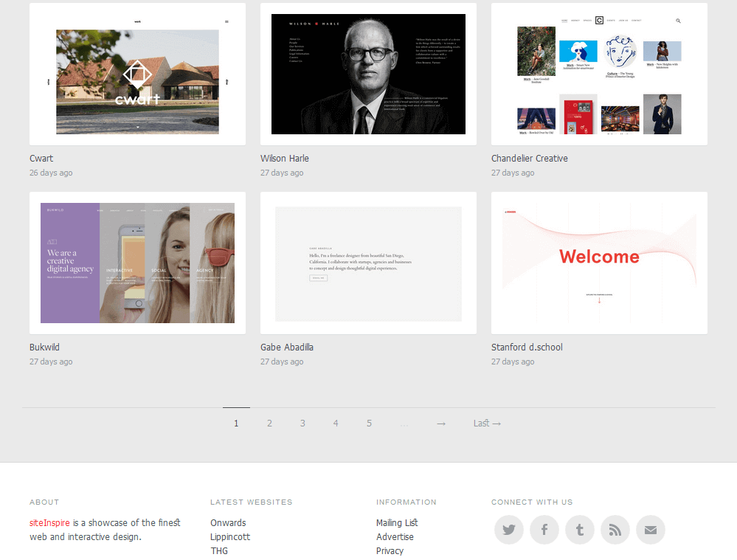
Task: Open the Gabe Abadilla website thumbnail
Action: (369, 263)
